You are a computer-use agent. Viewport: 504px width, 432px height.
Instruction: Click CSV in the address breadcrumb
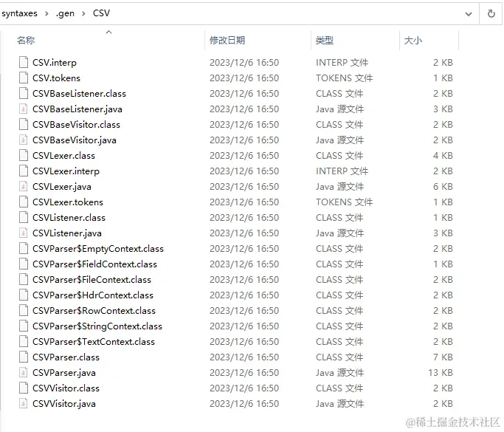click(x=101, y=13)
